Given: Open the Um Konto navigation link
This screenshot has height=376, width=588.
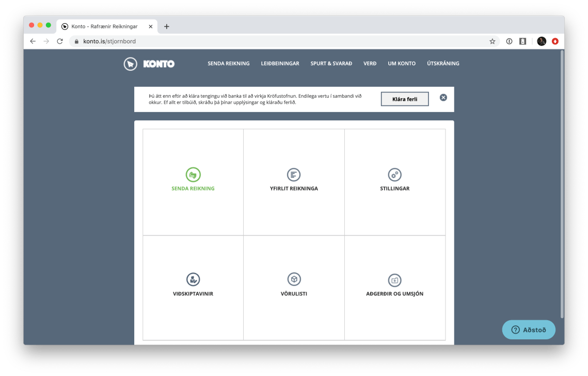Looking at the screenshot, I should pyautogui.click(x=401, y=64).
